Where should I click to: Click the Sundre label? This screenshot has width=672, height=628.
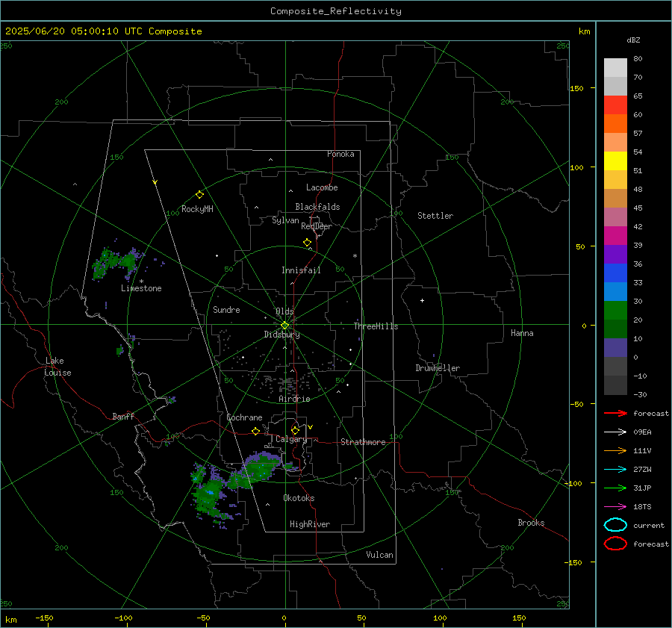pyautogui.click(x=226, y=309)
